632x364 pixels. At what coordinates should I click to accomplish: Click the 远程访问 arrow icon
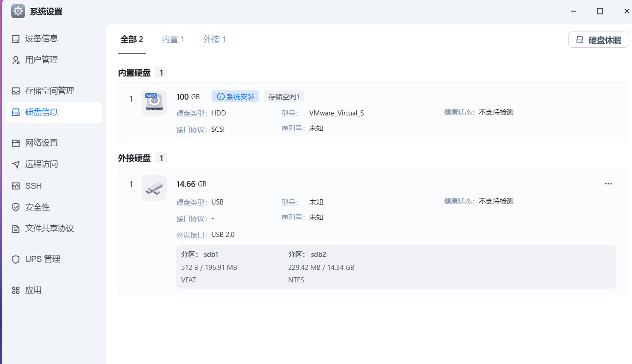(16, 164)
